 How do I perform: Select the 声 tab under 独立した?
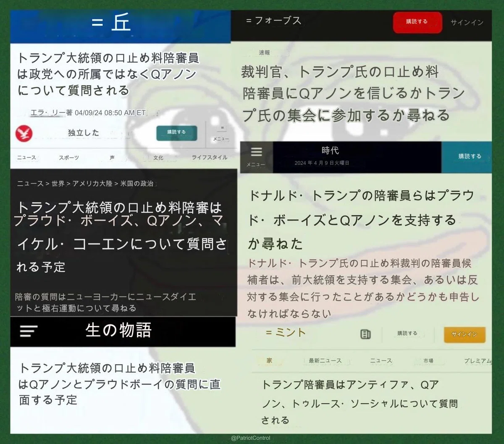coord(112,157)
